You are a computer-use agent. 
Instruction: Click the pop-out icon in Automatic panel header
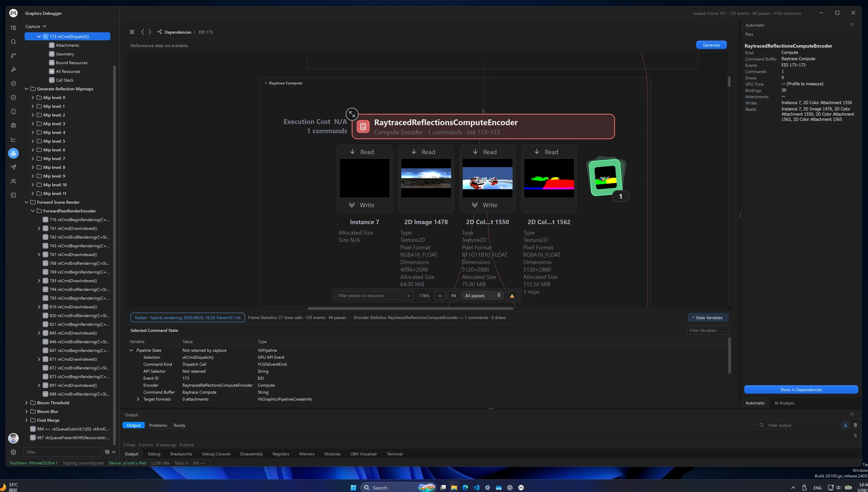pos(851,25)
